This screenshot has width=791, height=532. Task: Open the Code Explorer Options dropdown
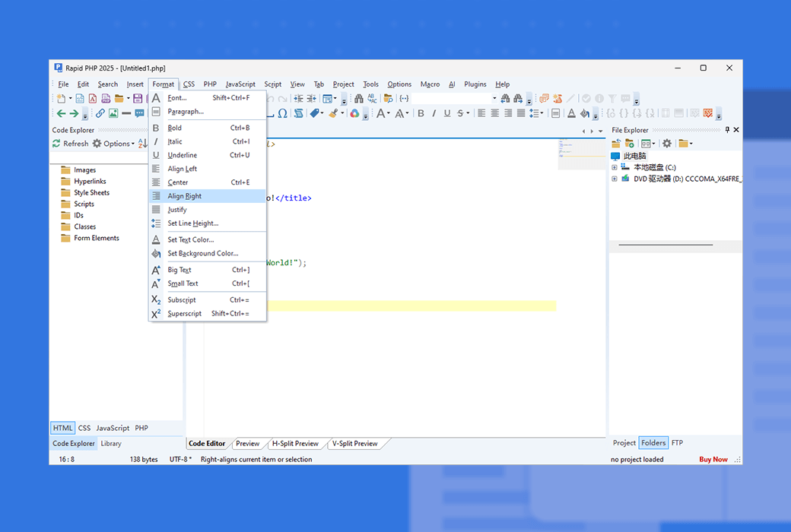pyautogui.click(x=113, y=144)
